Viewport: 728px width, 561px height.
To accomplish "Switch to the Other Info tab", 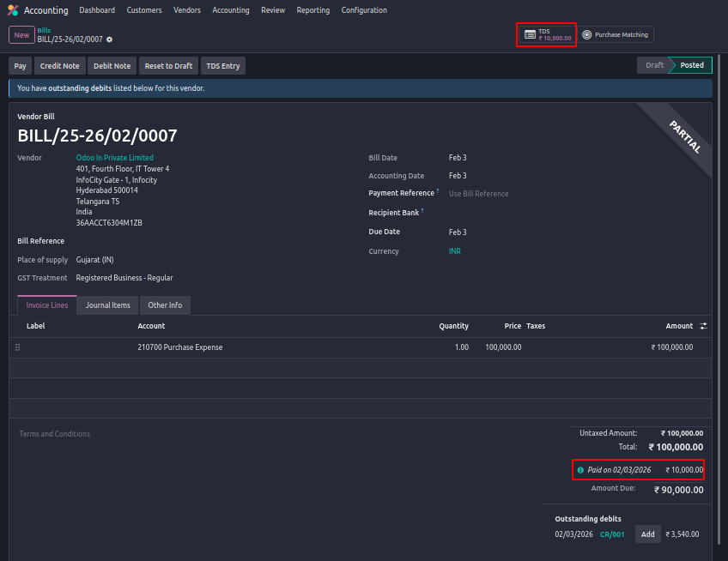I will (x=165, y=305).
